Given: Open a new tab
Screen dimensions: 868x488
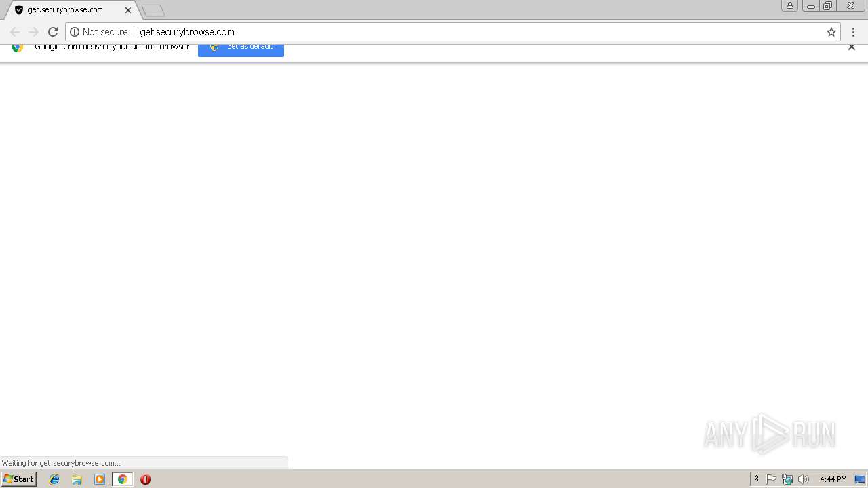Looking at the screenshot, I should (x=153, y=10).
